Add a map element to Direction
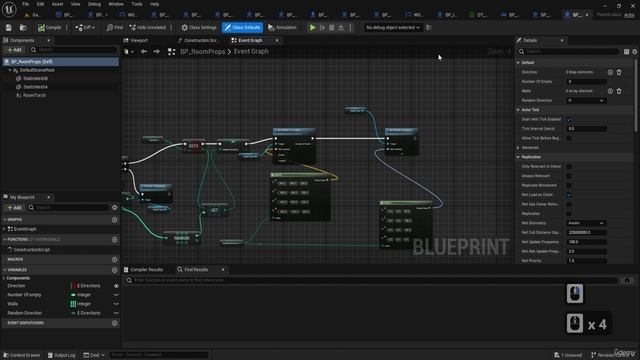Viewport: 640px width, 360px height. click(x=610, y=72)
